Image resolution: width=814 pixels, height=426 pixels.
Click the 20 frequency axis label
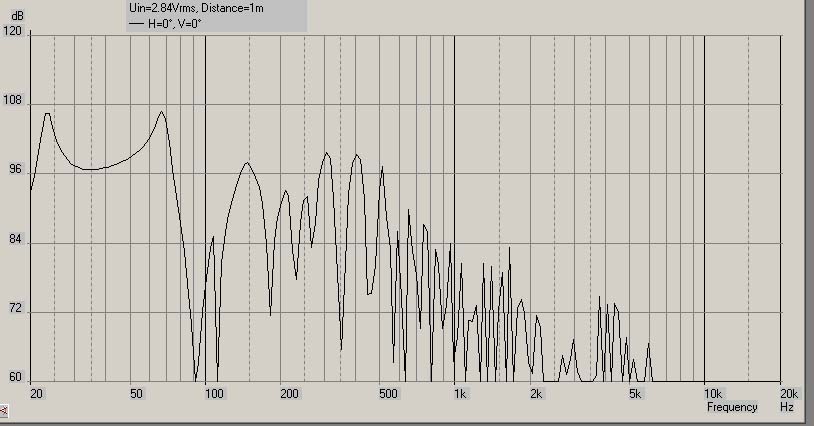point(36,394)
